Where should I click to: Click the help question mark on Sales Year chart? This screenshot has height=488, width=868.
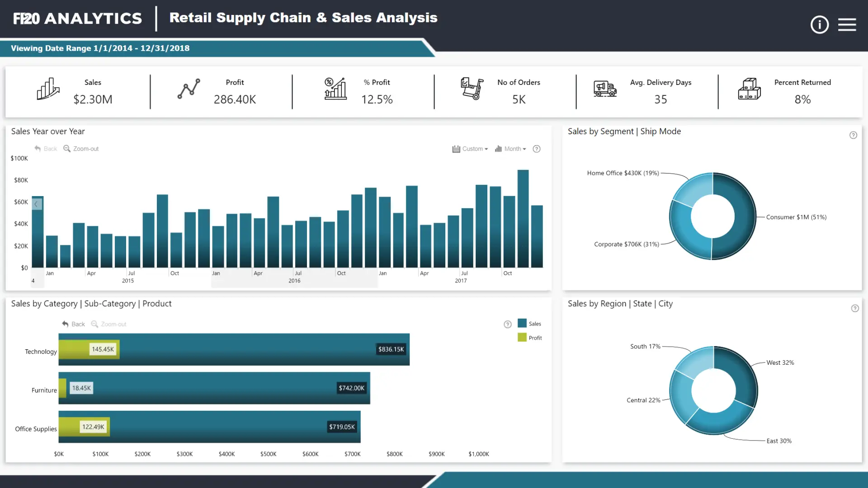(537, 149)
